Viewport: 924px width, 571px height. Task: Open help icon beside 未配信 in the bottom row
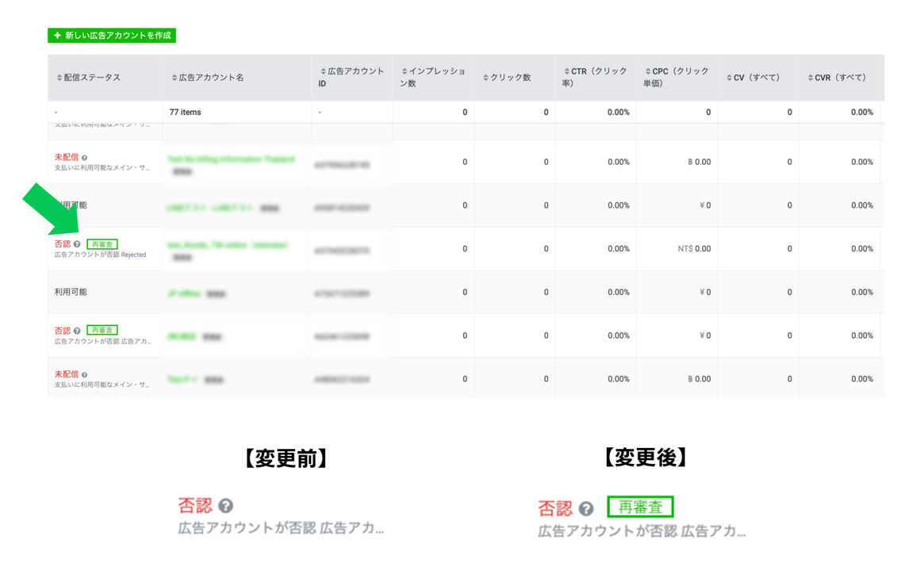(x=84, y=374)
